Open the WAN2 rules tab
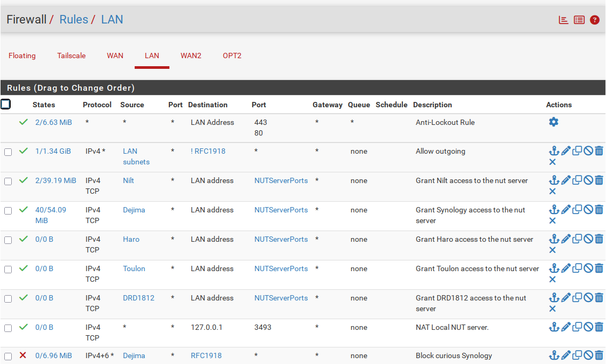Screen dimensions: 606x364 click(191, 56)
